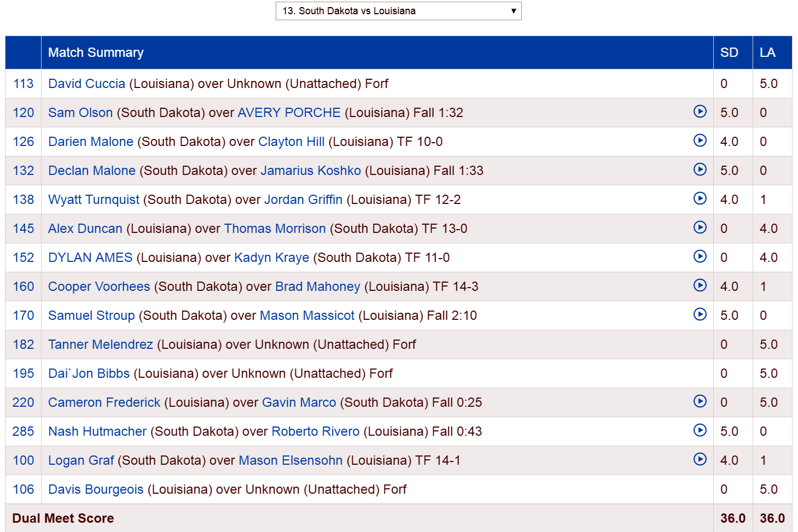Play video for Logan Graf match

tap(700, 459)
